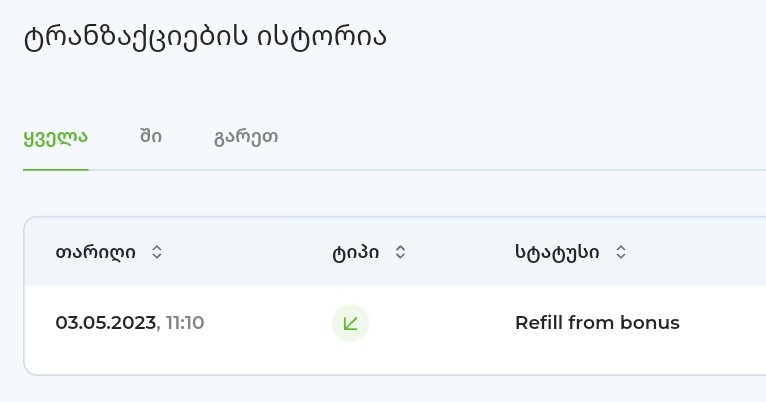Switch to the ყველა tab
The image size is (766, 402).
tap(55, 137)
